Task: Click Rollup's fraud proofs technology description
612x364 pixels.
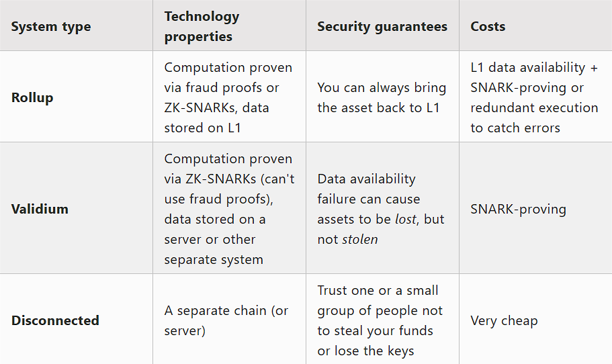Action: (x=228, y=97)
